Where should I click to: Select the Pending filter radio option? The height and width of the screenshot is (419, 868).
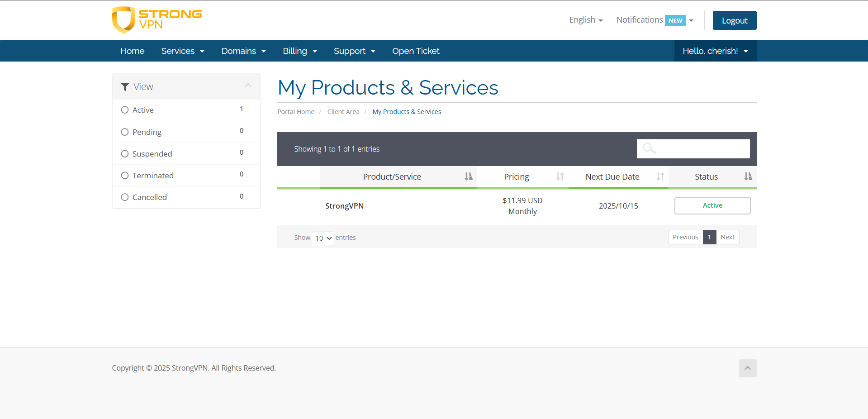click(x=125, y=132)
